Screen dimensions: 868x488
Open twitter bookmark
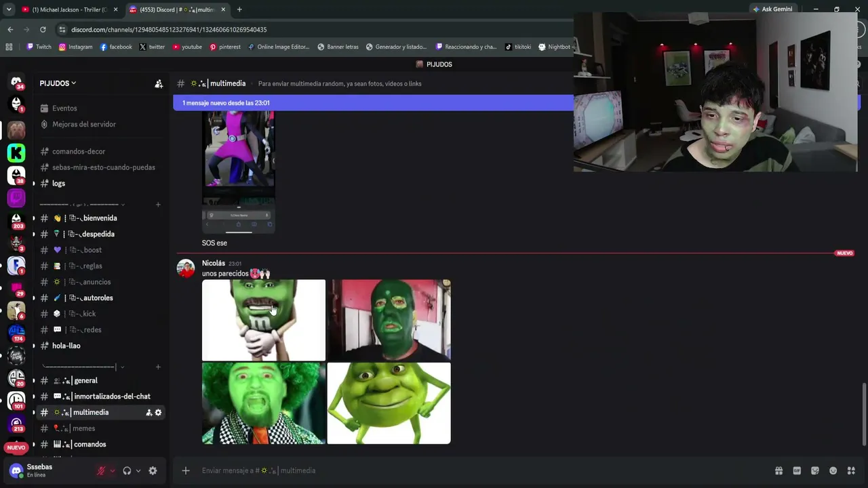click(x=152, y=47)
